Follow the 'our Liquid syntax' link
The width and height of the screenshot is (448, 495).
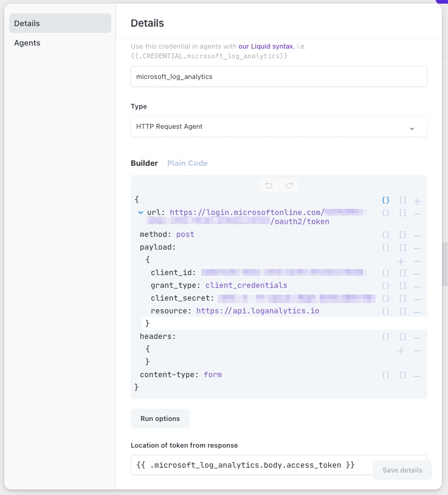pos(265,46)
